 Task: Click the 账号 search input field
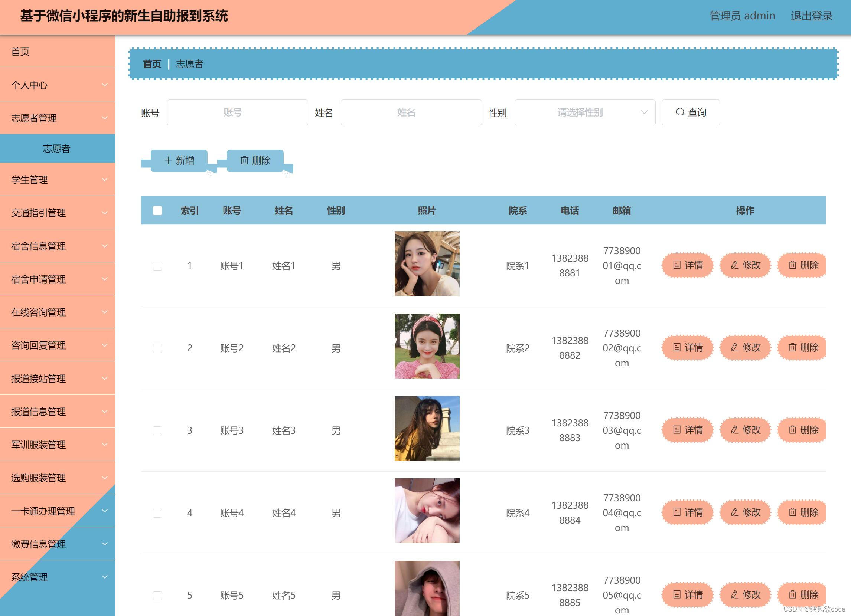click(237, 112)
